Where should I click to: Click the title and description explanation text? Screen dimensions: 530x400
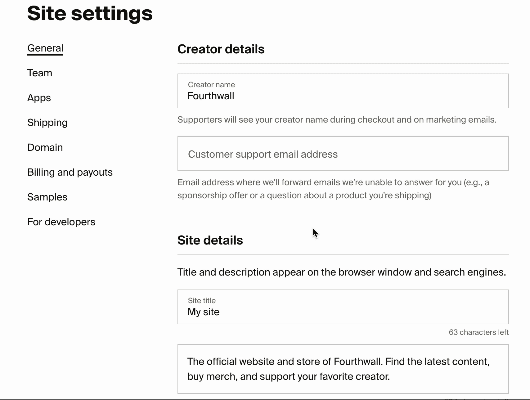[x=341, y=272]
